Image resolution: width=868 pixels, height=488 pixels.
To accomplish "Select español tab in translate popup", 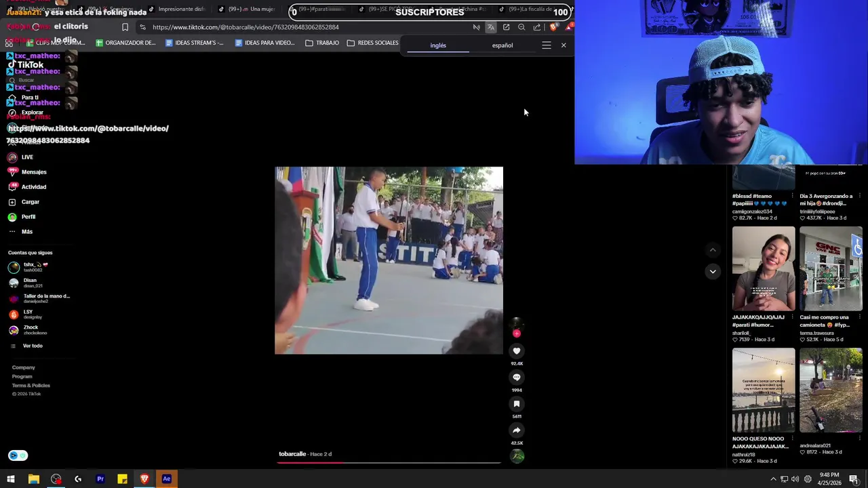I will tap(502, 45).
